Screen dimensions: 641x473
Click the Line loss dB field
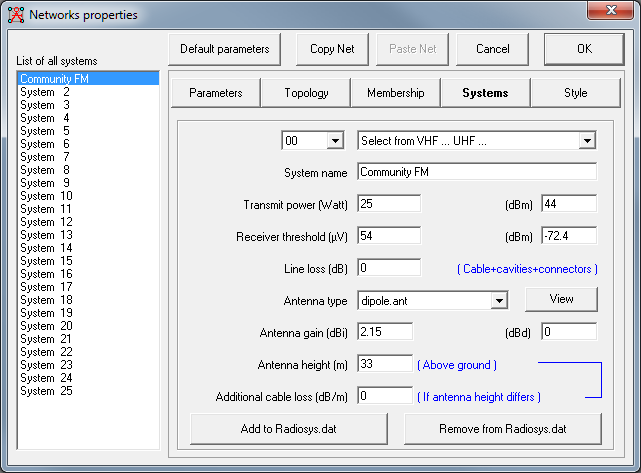389,268
